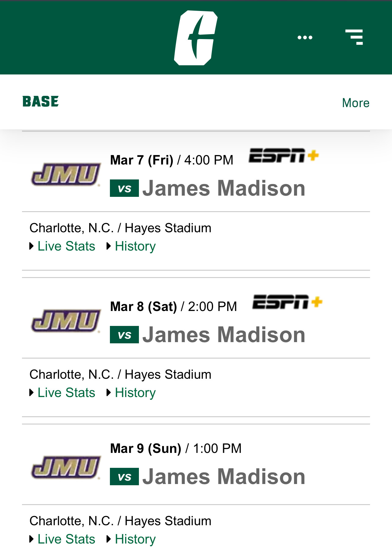Screen dimensions: 392x560
Task: Open James Madison opponent link Mar 9
Action: [224, 477]
